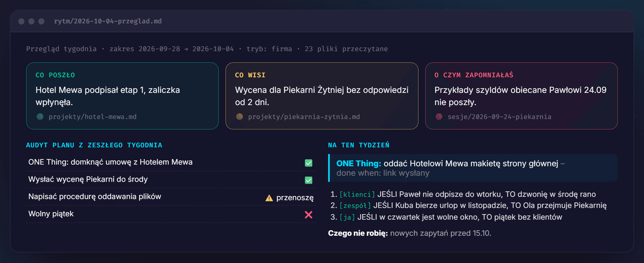The height and width of the screenshot is (263, 644).
Task: Click the Przegląd tygodnia header text
Action: point(61,49)
